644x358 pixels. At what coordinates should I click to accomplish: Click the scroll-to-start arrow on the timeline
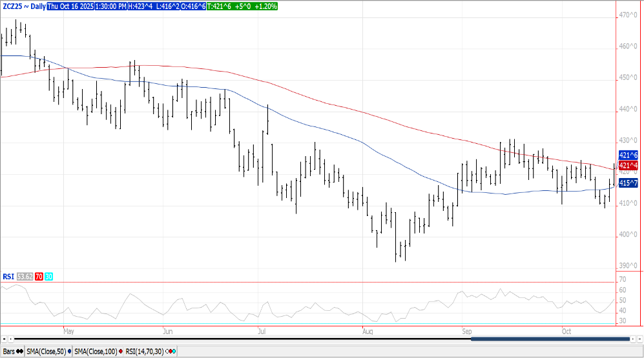[x=3, y=338]
